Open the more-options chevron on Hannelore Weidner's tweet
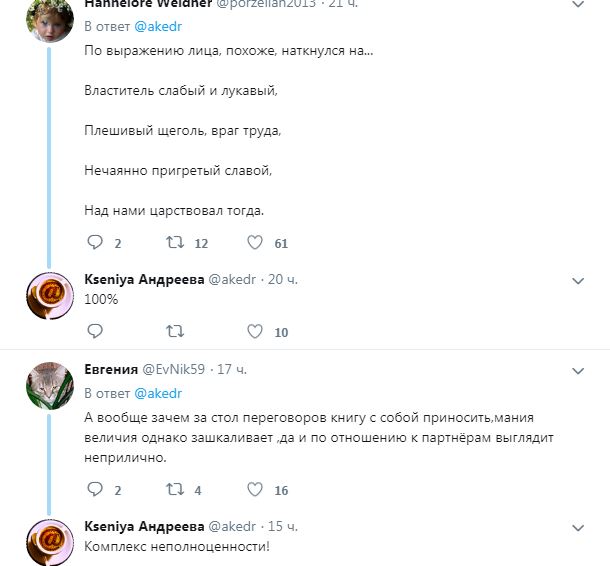The image size is (610, 566). (x=577, y=5)
